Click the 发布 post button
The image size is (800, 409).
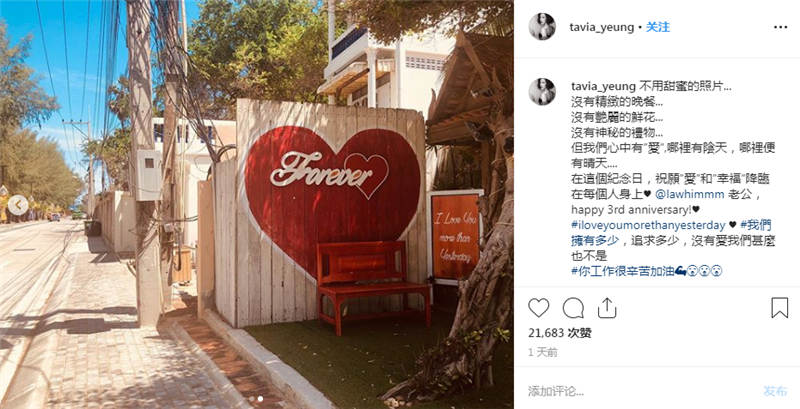(776, 391)
